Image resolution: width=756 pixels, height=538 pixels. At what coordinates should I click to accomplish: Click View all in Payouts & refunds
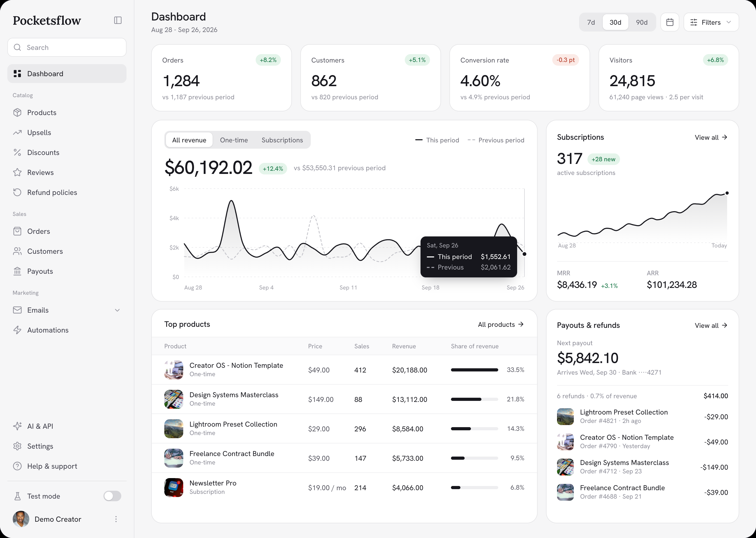(711, 325)
